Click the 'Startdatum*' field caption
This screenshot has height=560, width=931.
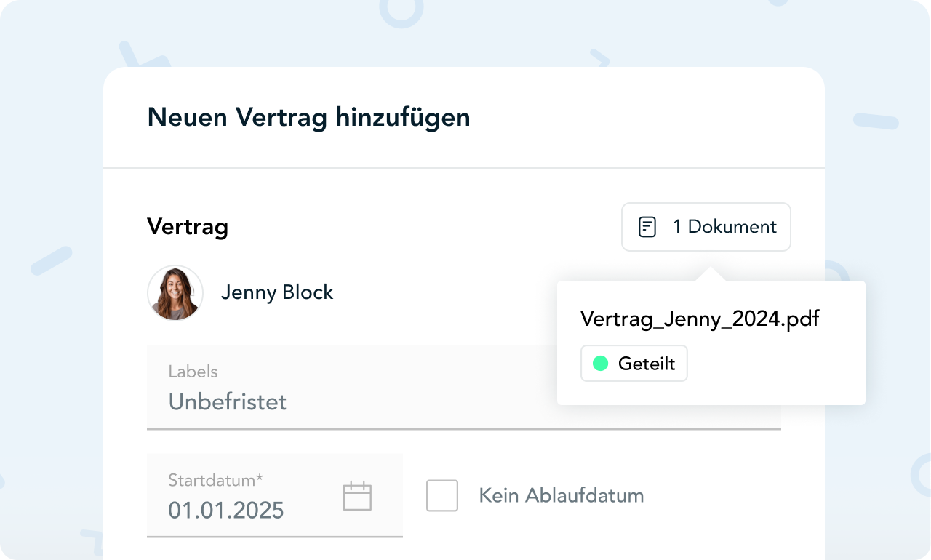click(215, 480)
